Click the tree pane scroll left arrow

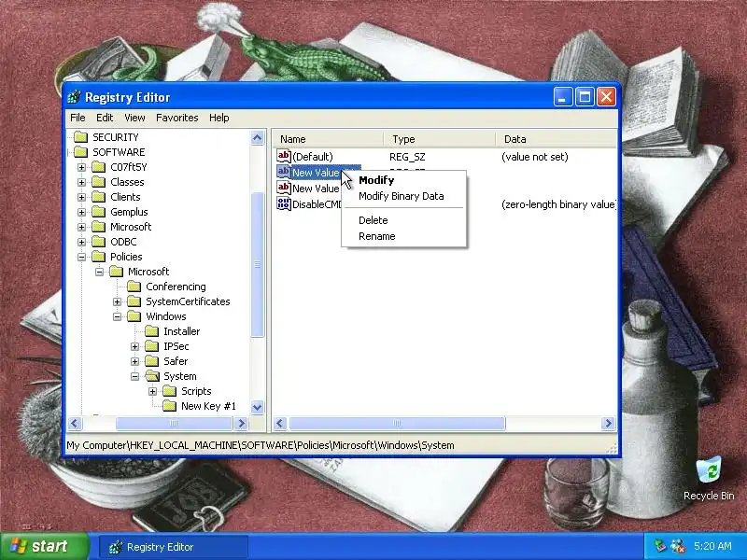point(75,424)
